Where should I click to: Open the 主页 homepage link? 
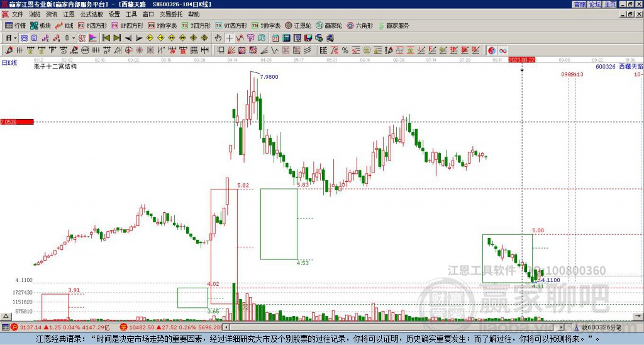click(610, 4)
